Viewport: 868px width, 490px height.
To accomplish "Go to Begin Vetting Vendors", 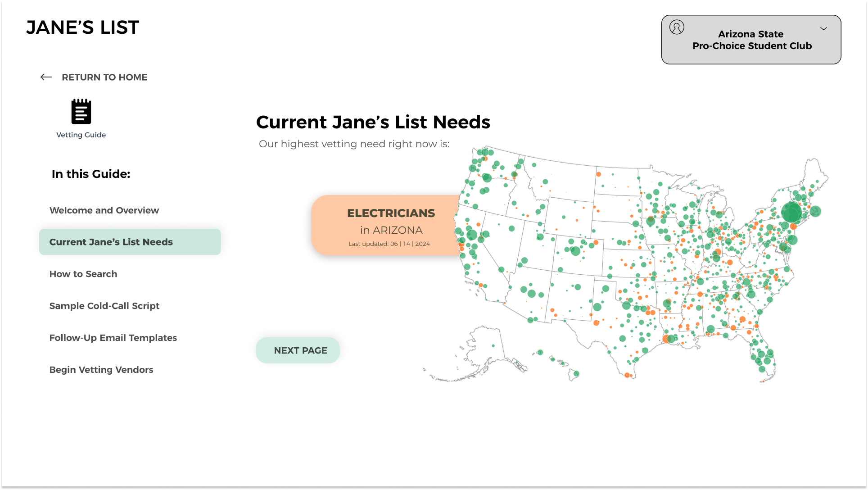I will [x=101, y=370].
